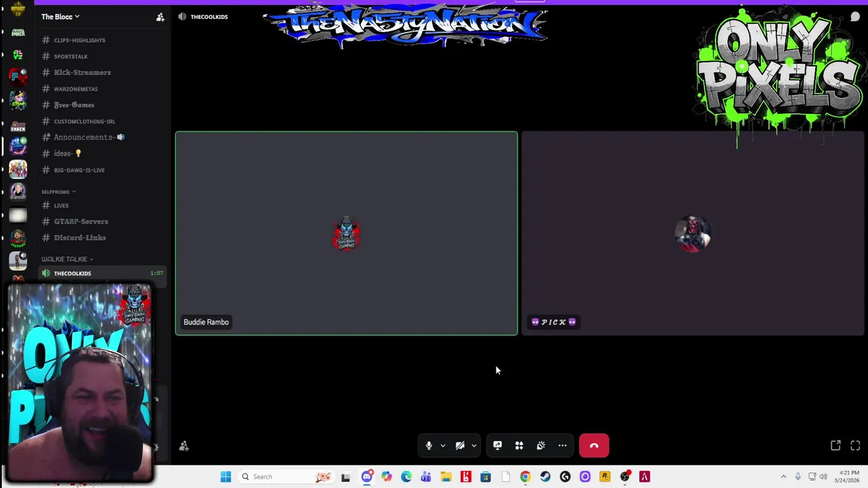The image size is (868, 488).
Task: Open the clock and date panel
Action: [x=848, y=476]
